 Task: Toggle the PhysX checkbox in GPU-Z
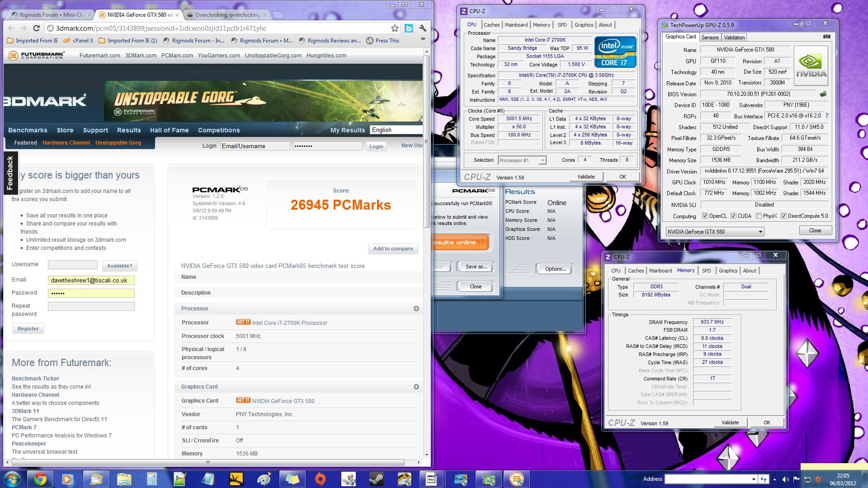(x=759, y=216)
